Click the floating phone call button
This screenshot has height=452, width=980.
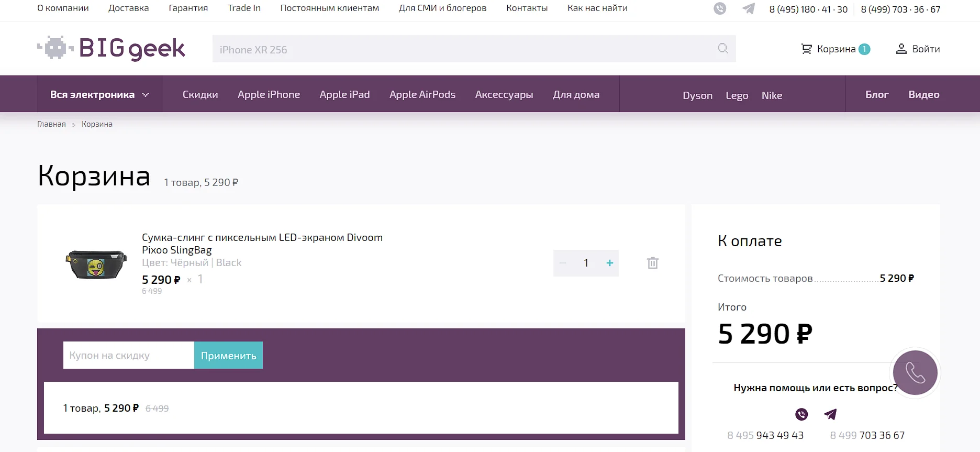[x=915, y=372]
